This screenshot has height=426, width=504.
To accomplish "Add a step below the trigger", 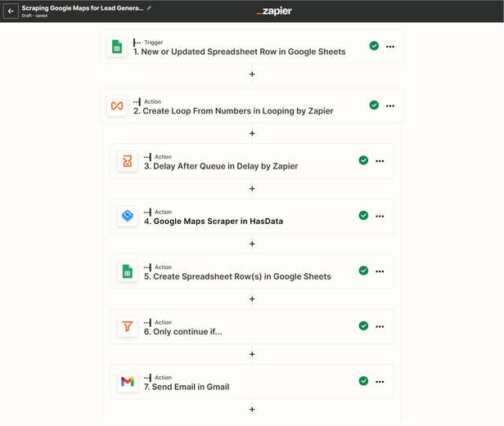I will click(x=252, y=74).
